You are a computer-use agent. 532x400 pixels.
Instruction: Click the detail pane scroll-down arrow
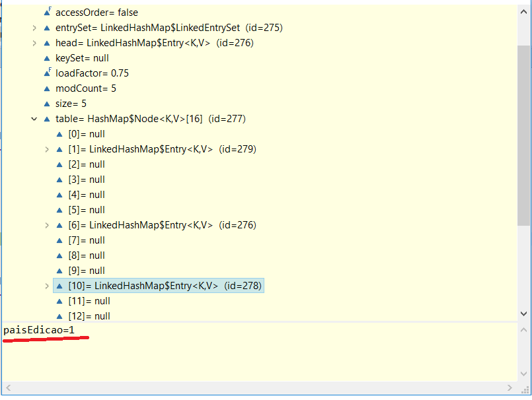pos(523,374)
